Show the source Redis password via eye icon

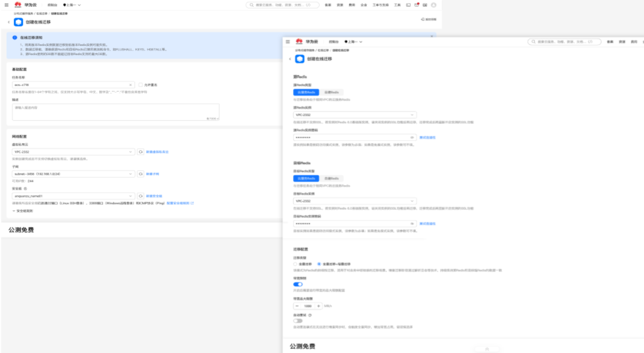point(412,137)
